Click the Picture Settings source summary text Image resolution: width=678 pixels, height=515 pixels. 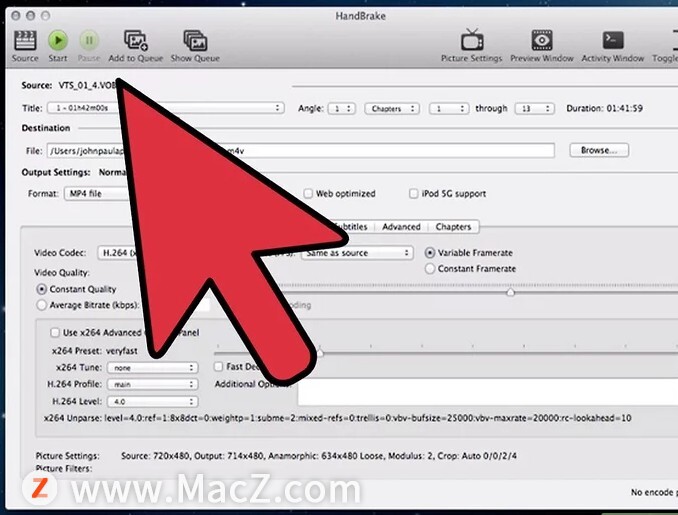[x=319, y=456]
